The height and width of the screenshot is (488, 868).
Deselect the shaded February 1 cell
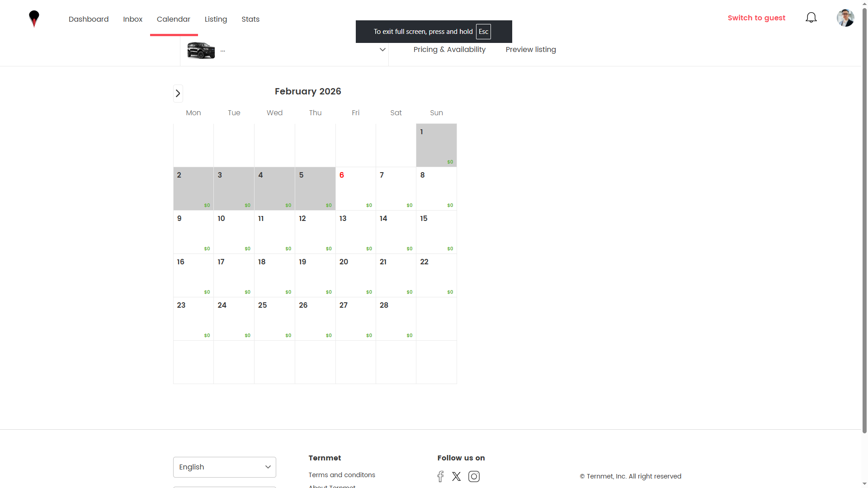click(x=436, y=145)
